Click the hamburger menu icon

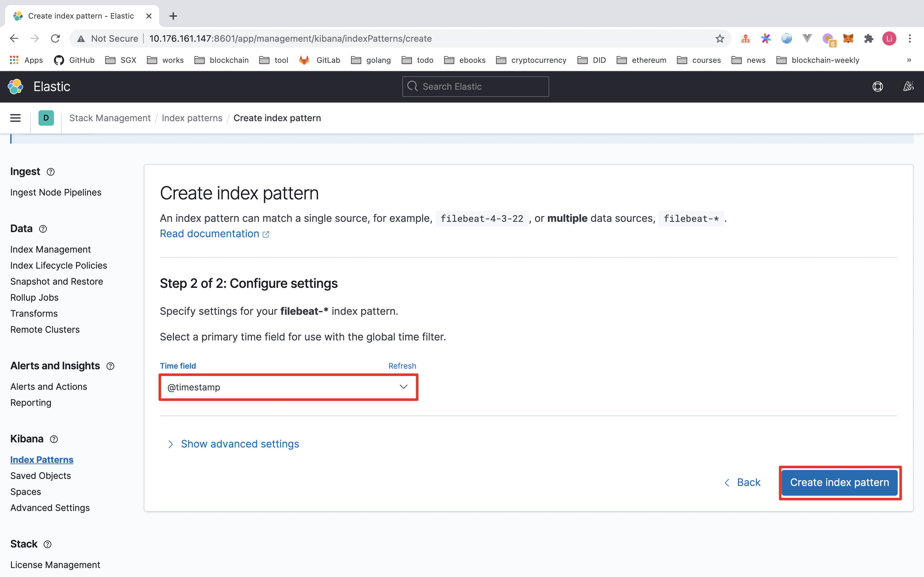point(15,118)
